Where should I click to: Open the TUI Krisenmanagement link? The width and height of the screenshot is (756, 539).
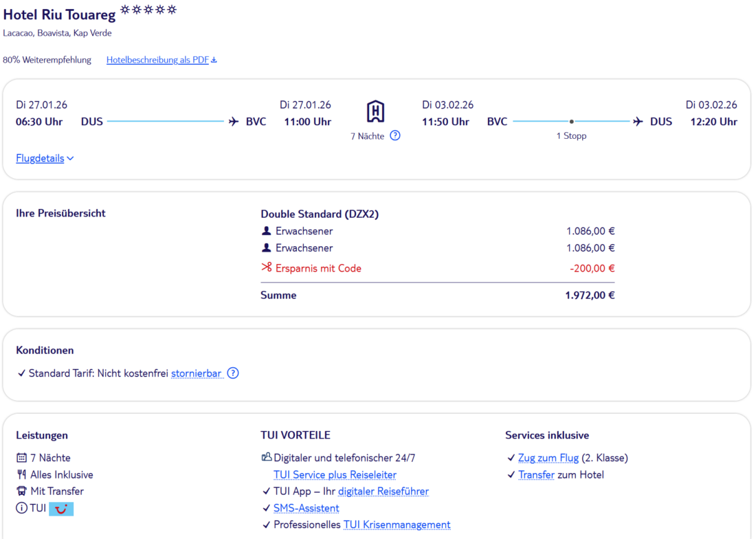(397, 525)
